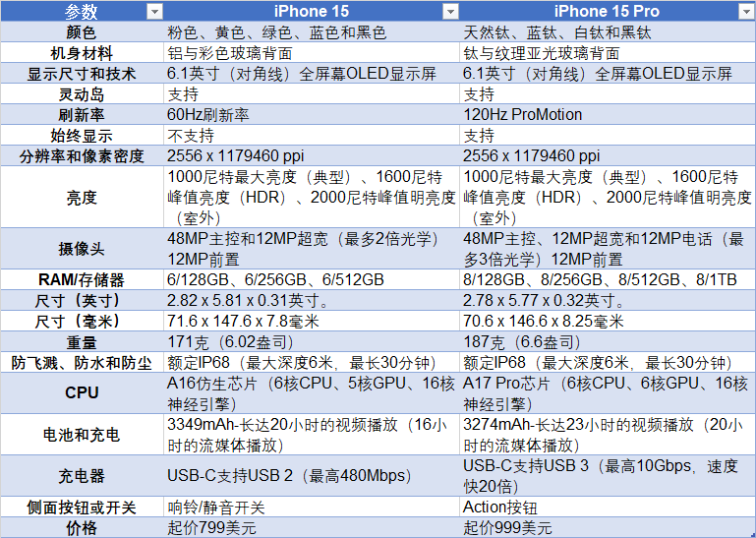Click the RAM/存储器 row label
Screen dimensions: 756x538
click(x=82, y=279)
